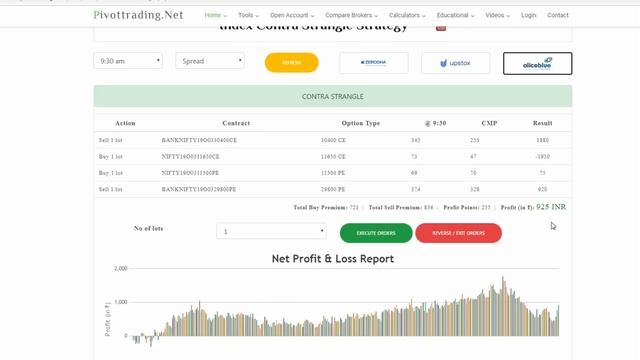Click the red Reverse / Exit Orders button
The width and height of the screenshot is (640, 360).
pos(458,233)
